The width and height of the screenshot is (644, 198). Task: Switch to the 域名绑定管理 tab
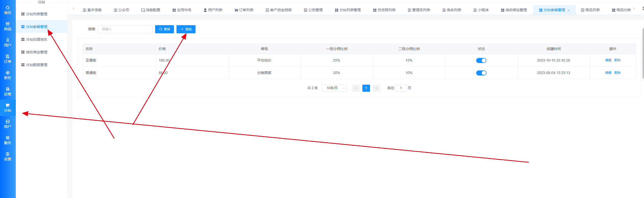pyautogui.click(x=514, y=10)
